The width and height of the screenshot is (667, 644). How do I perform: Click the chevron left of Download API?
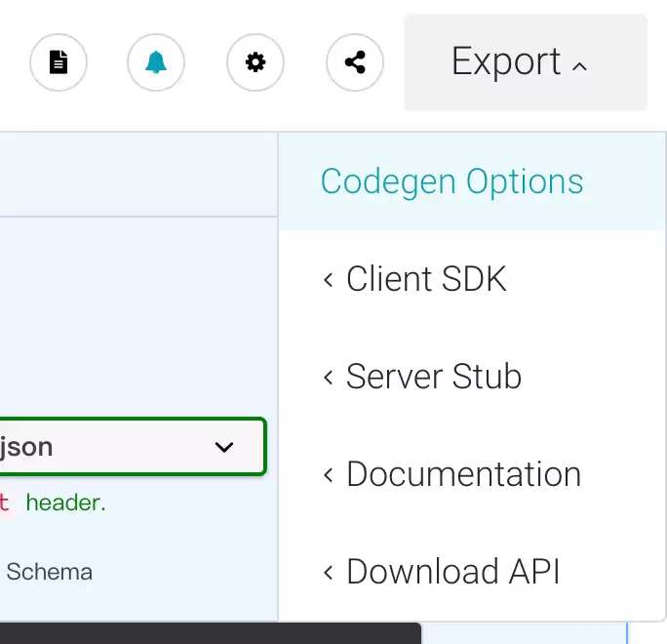pyautogui.click(x=328, y=572)
